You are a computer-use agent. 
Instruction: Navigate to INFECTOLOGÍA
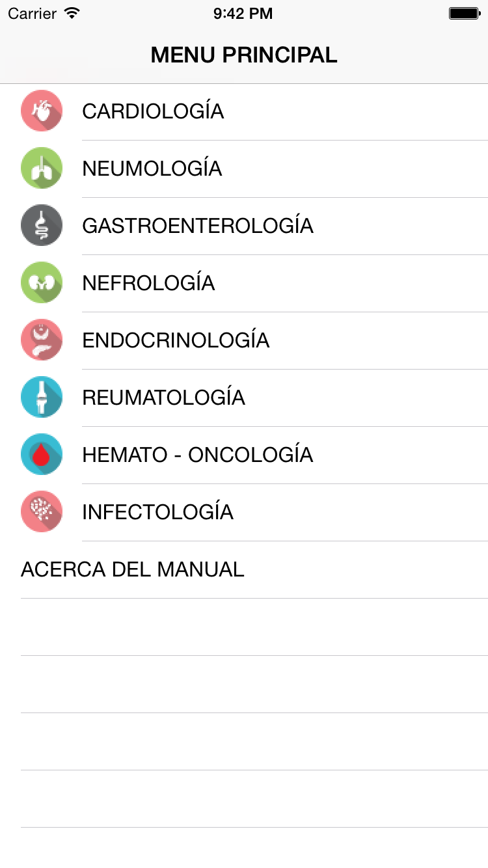157,512
